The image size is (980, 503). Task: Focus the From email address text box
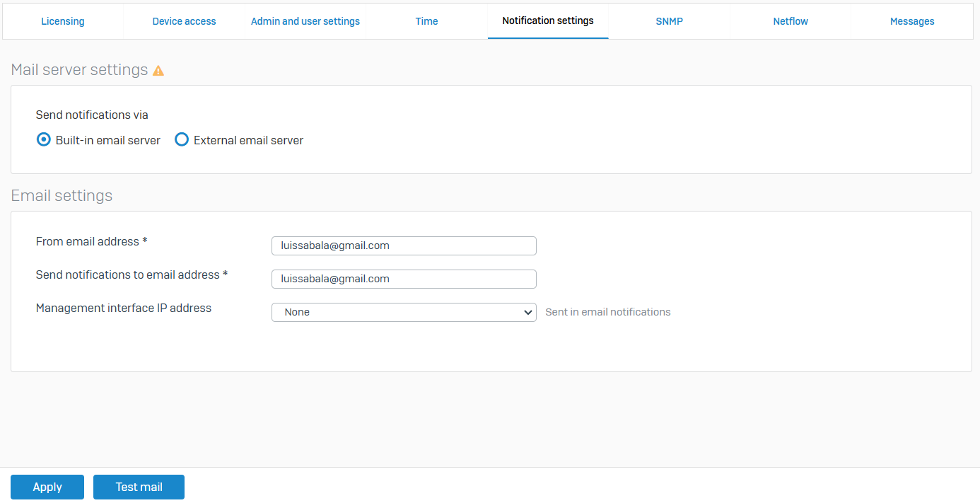point(404,245)
